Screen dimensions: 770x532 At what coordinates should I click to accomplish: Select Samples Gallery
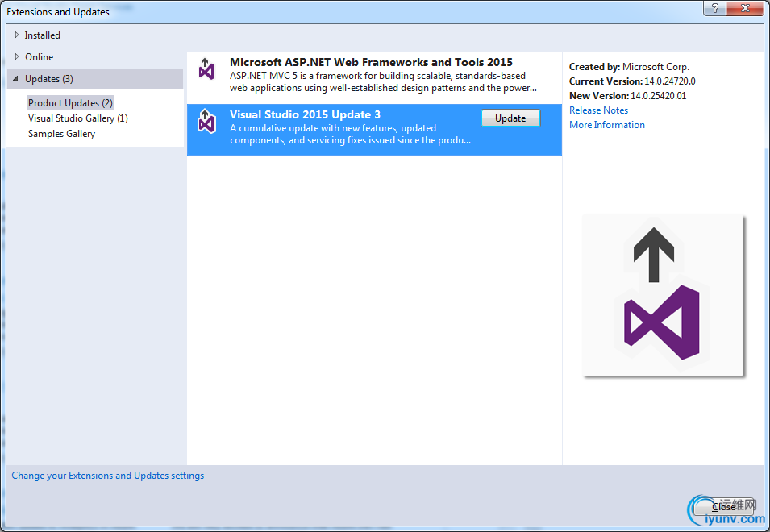point(61,134)
